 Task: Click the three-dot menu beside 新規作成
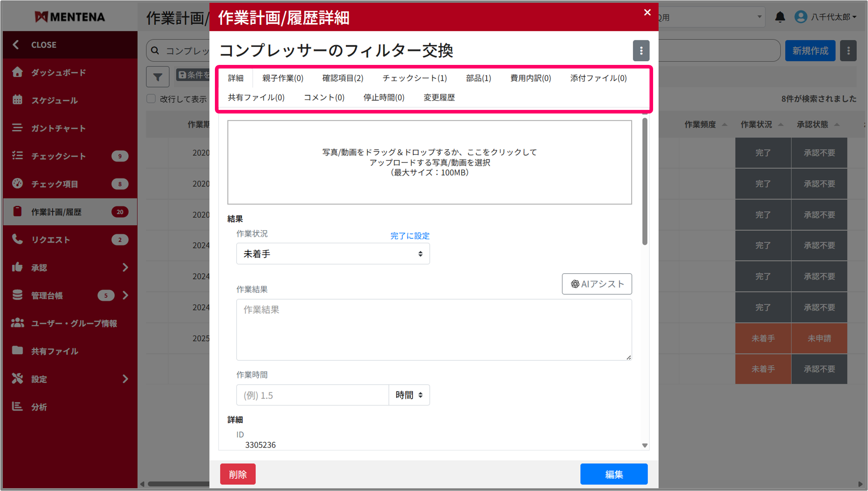click(848, 51)
